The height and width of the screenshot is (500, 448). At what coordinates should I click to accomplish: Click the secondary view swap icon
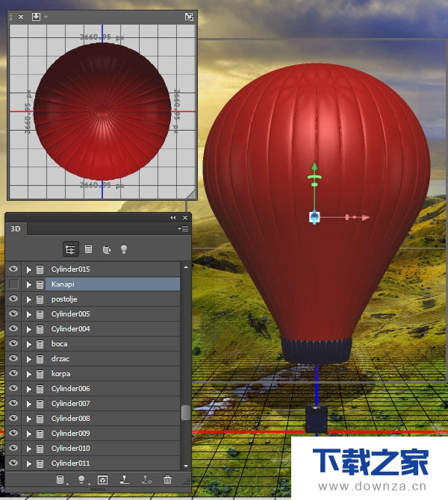189,16
